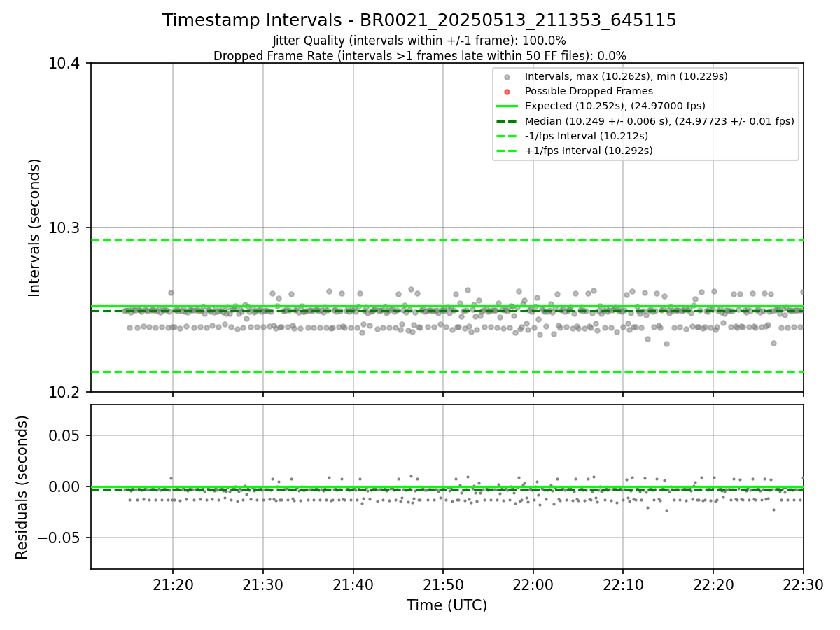The image size is (840, 630).
Task: Click the "Residuals (seconds)" y-axis label
Action: [22, 487]
